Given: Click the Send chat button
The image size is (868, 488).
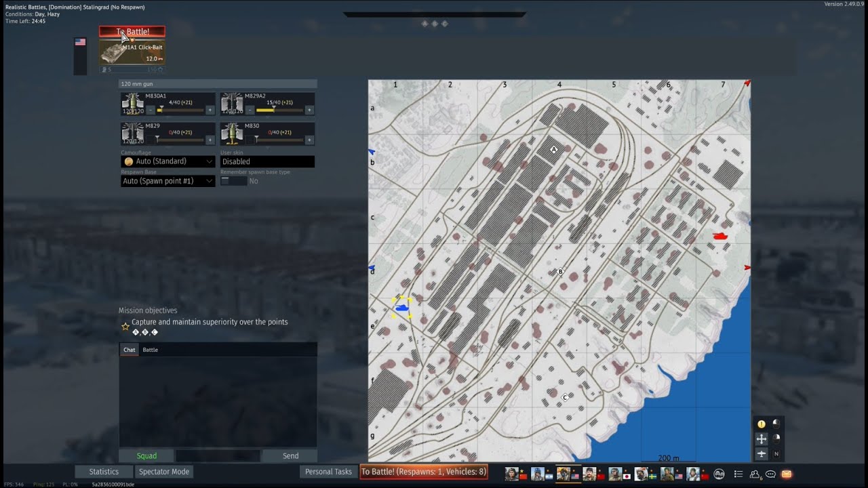Looking at the screenshot, I should point(290,456).
